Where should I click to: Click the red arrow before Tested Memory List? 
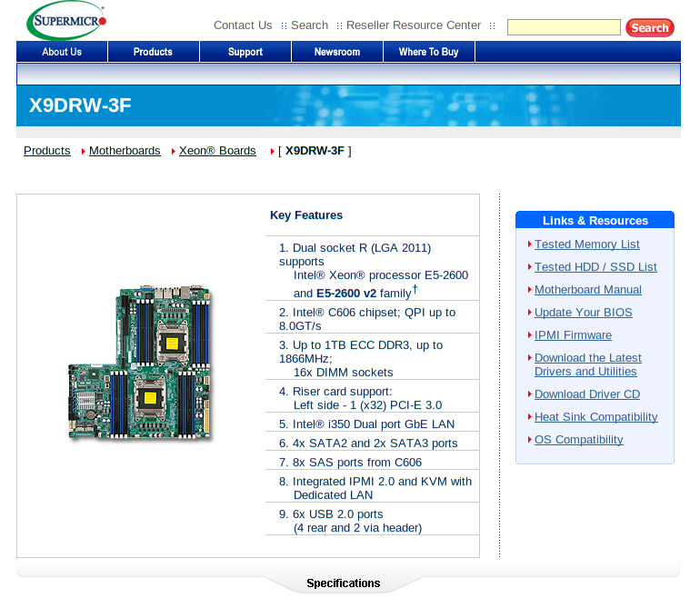[x=529, y=244]
